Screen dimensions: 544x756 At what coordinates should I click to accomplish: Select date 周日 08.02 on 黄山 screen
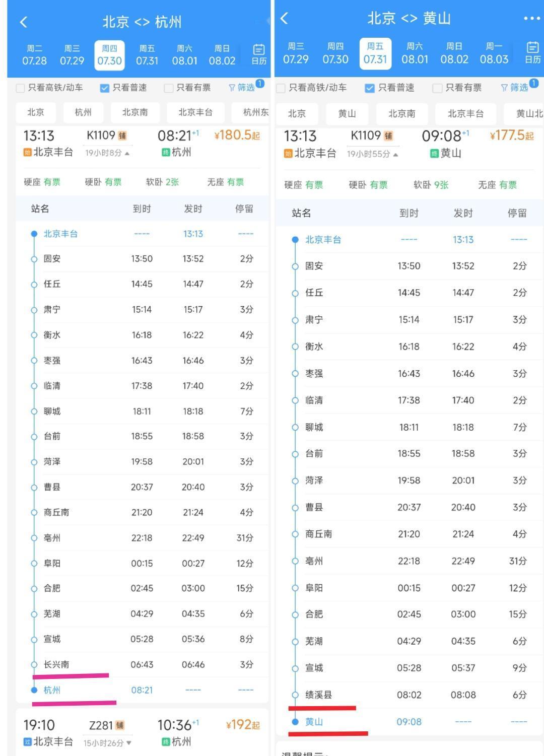point(454,53)
